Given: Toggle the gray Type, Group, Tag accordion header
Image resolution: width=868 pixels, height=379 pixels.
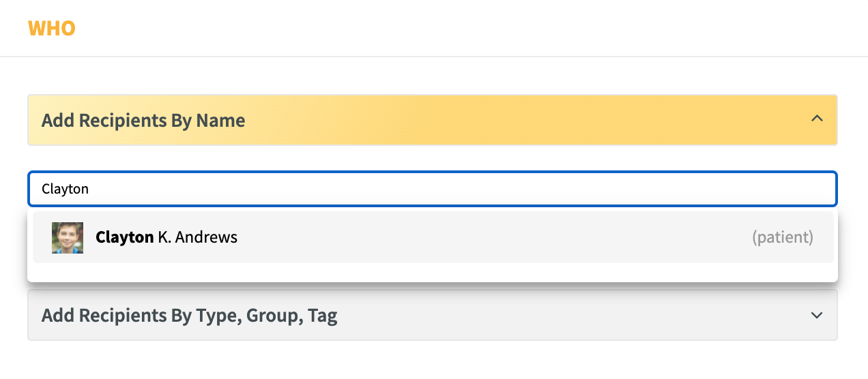Looking at the screenshot, I should 433,315.
